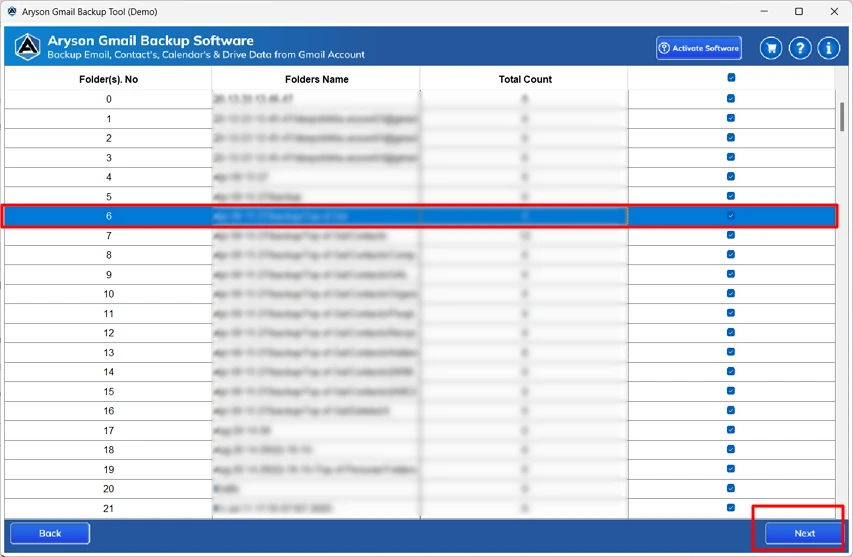The image size is (853, 557).
Task: Open the help question mark icon
Action: tap(800, 48)
